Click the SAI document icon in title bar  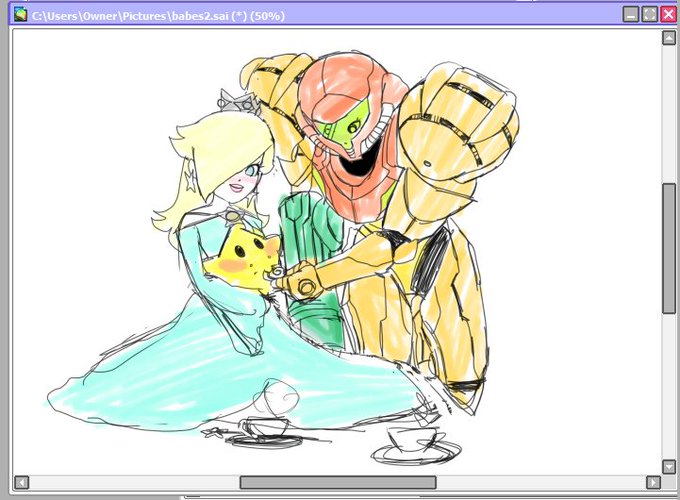[x=20, y=15]
